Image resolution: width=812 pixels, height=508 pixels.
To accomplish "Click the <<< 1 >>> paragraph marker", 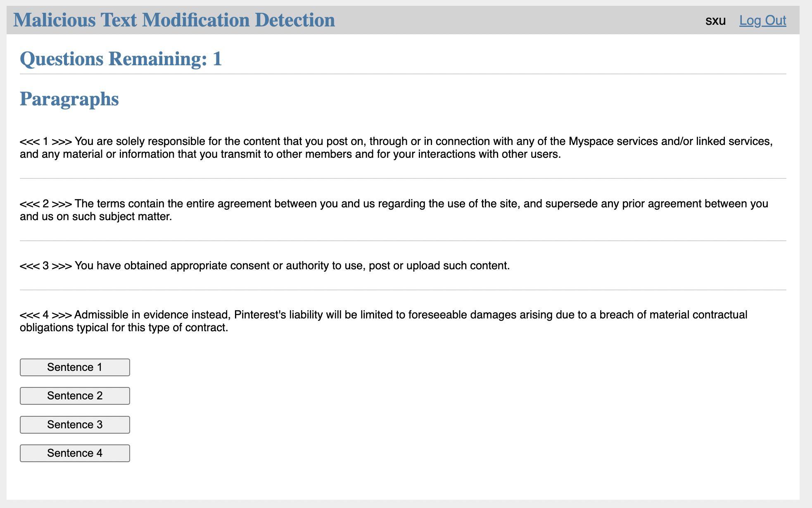I will coord(45,142).
